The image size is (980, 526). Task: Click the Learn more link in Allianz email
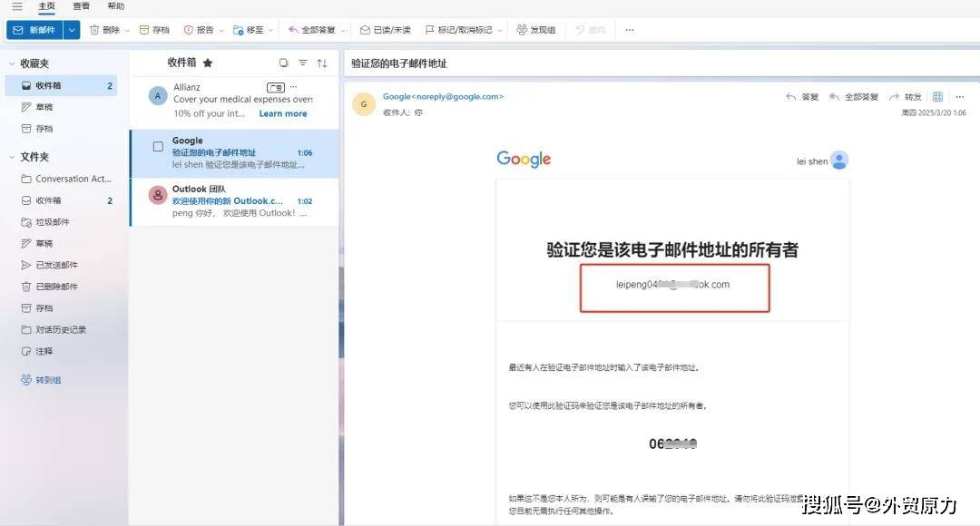point(282,113)
